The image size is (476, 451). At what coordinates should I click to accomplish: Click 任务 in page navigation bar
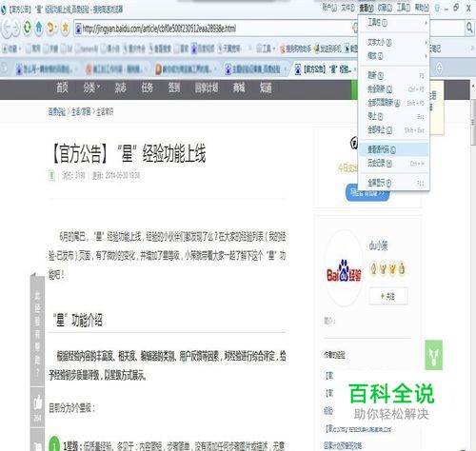tap(148, 88)
